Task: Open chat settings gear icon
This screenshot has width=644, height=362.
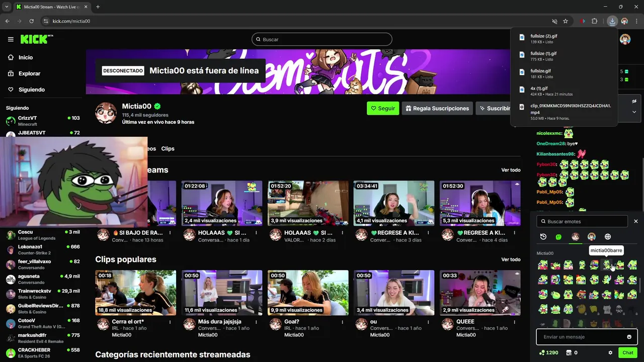Action: tap(610, 352)
